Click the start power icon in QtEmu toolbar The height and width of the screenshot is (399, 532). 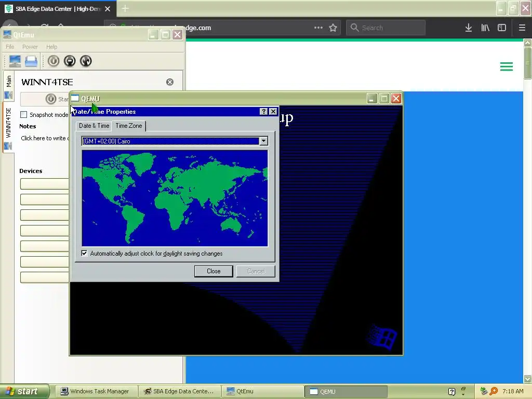pos(54,61)
